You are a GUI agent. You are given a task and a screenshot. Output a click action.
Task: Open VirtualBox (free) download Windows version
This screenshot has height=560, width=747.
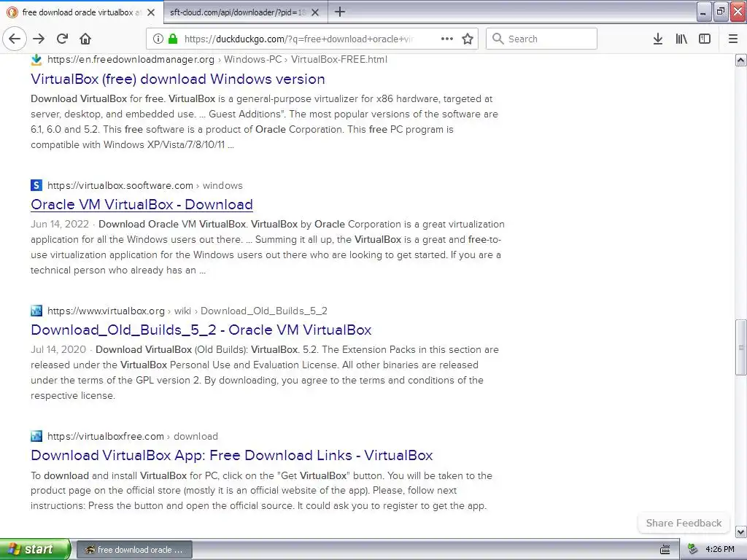point(178,79)
